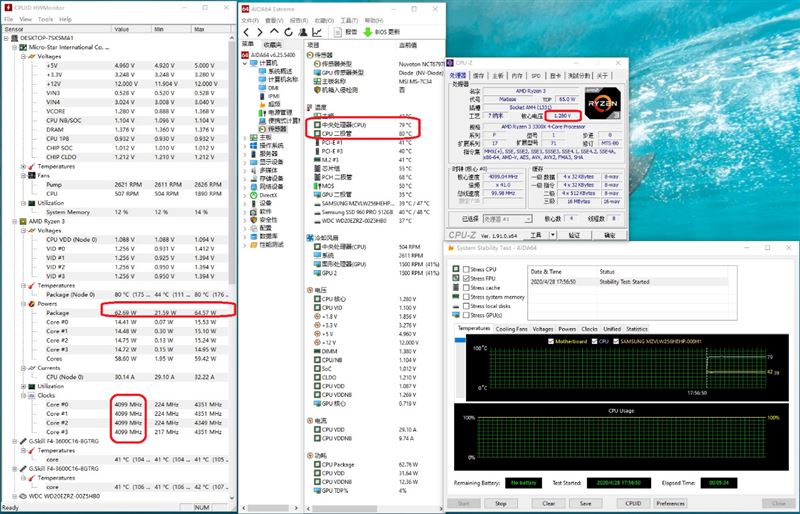
Task: Switch to Cooling Fans tab
Action: tap(511, 329)
